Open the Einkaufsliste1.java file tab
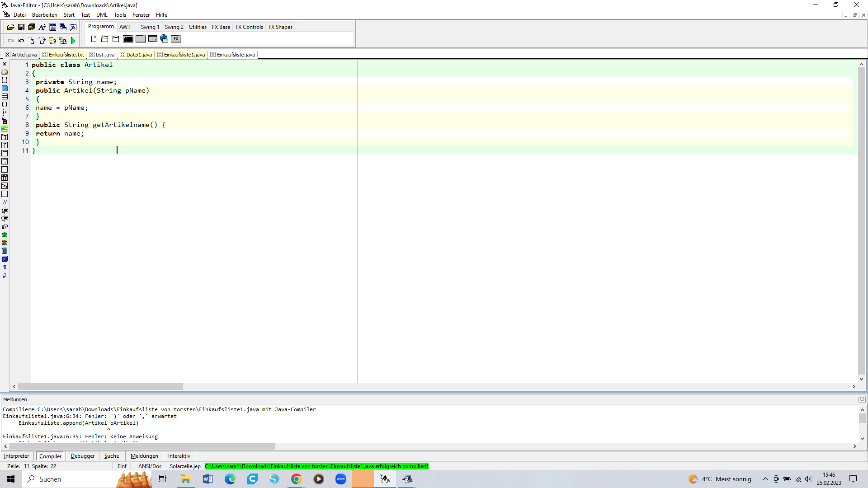Image resolution: width=868 pixels, height=488 pixels. coord(184,55)
